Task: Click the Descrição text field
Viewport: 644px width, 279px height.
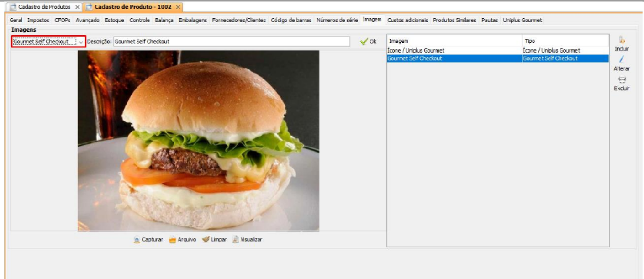Action: click(232, 42)
